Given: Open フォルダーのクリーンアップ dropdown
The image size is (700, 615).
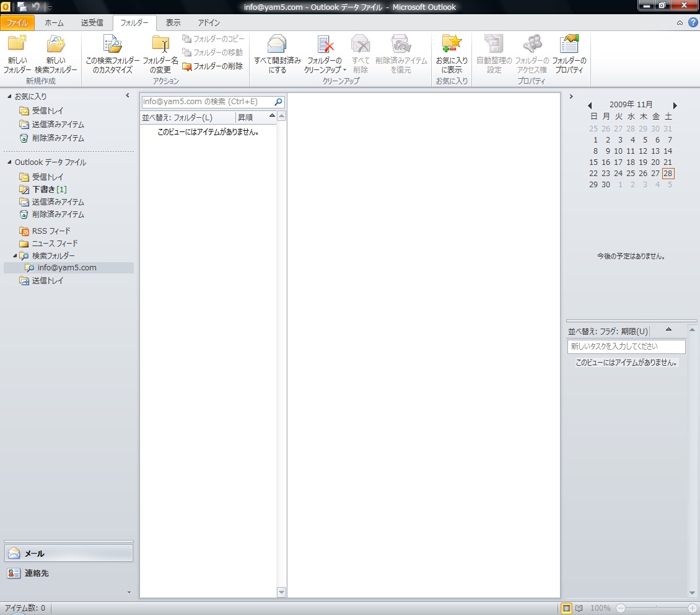Looking at the screenshot, I should [325, 53].
